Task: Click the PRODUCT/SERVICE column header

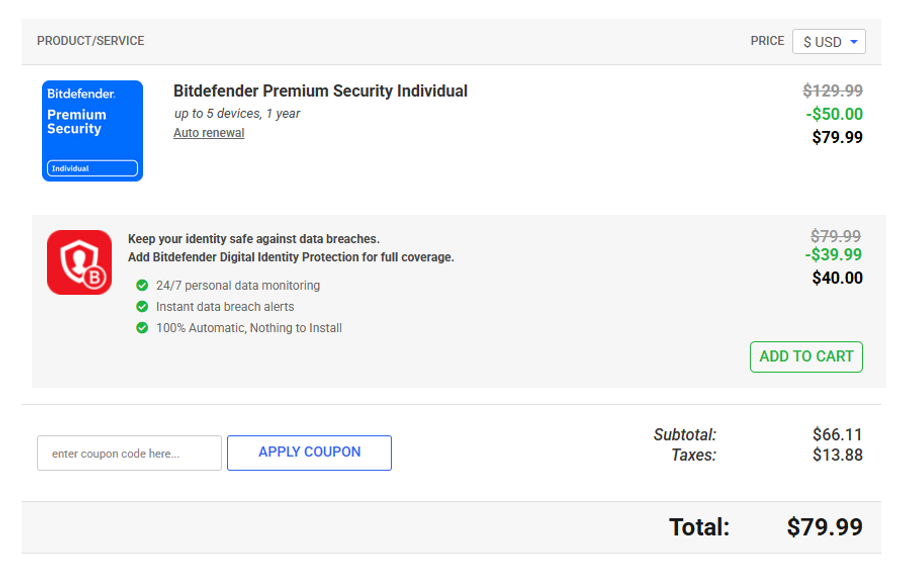Action: coord(90,41)
